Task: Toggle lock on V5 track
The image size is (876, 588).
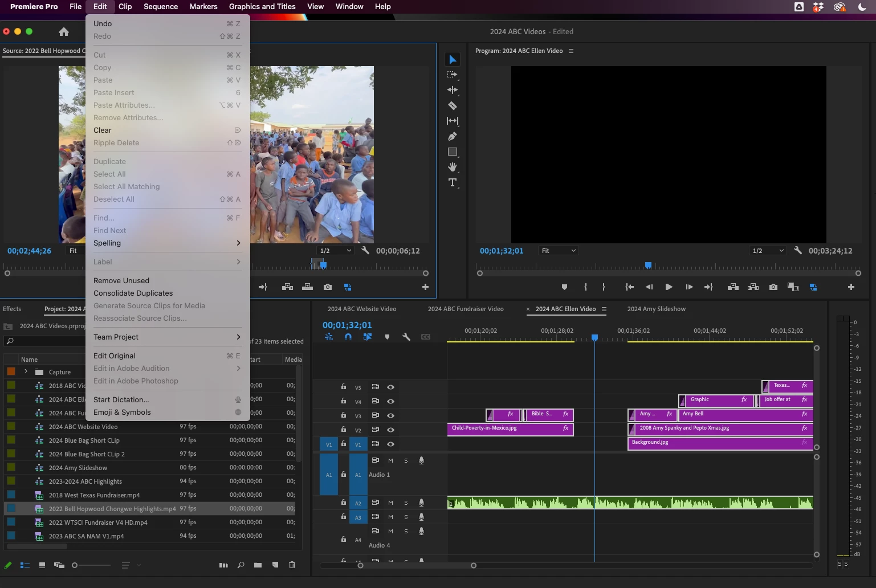Action: coord(344,387)
